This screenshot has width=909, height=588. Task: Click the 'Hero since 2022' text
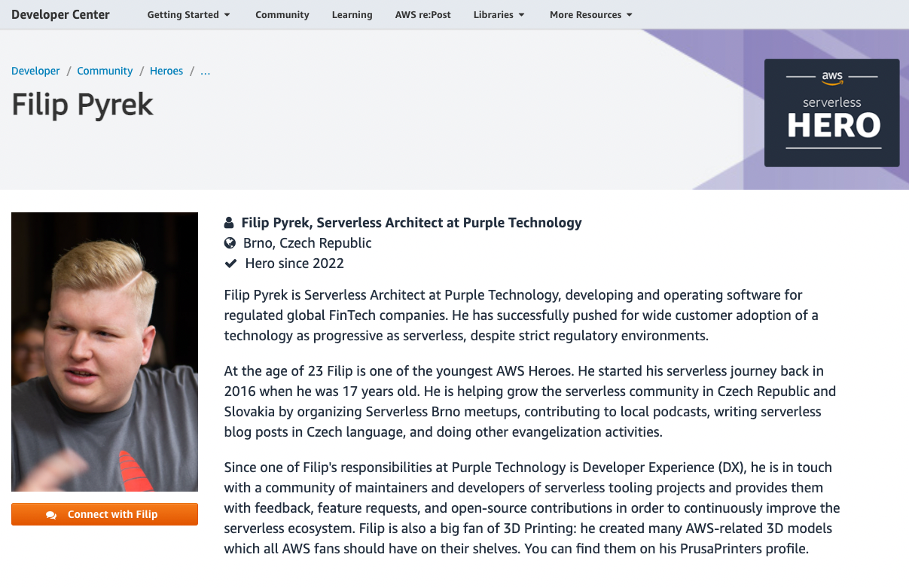tap(294, 264)
